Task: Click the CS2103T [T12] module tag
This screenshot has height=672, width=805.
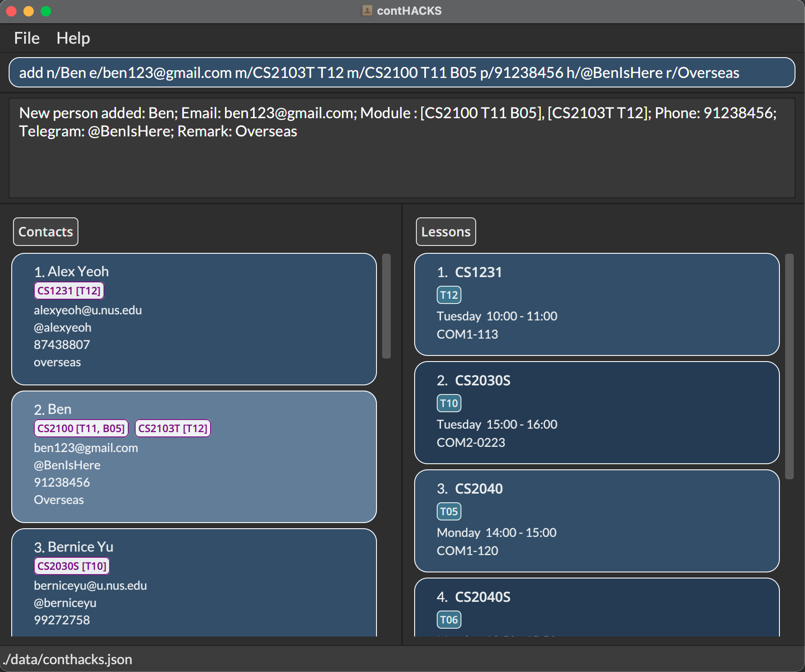Action: 173,428
